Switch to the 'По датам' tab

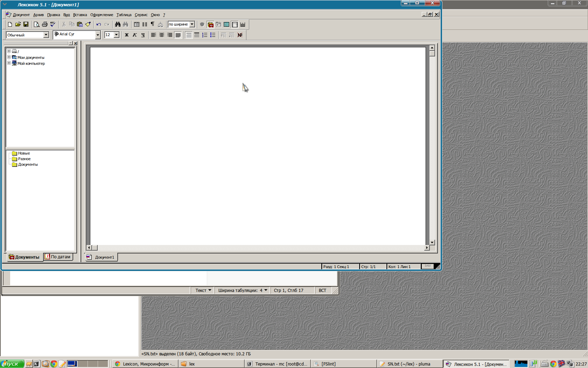(58, 257)
